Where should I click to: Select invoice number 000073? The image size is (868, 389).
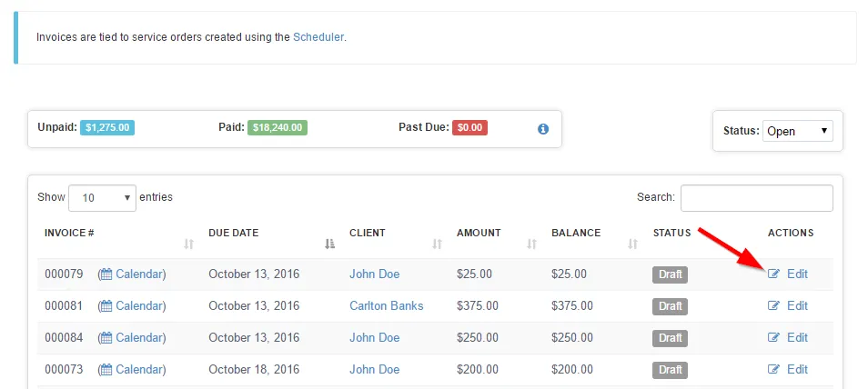[x=64, y=370]
